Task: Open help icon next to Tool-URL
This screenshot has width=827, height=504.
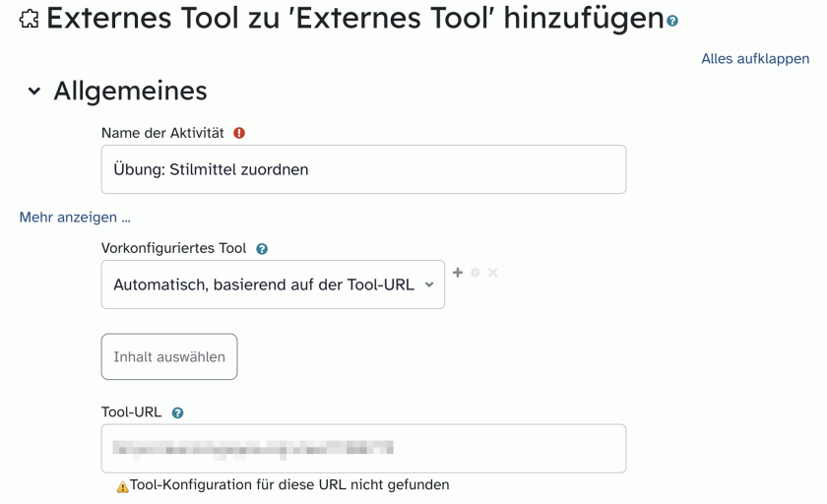Action: 178,412
